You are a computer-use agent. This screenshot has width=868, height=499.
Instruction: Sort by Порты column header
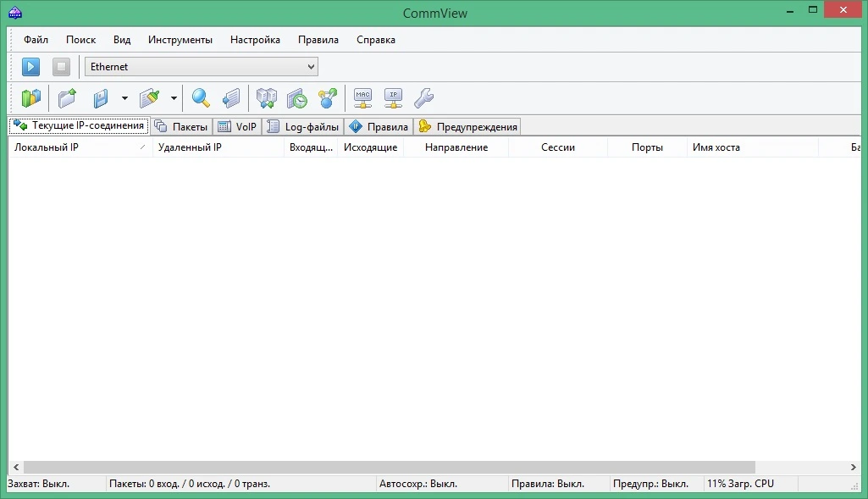pyautogui.click(x=647, y=147)
